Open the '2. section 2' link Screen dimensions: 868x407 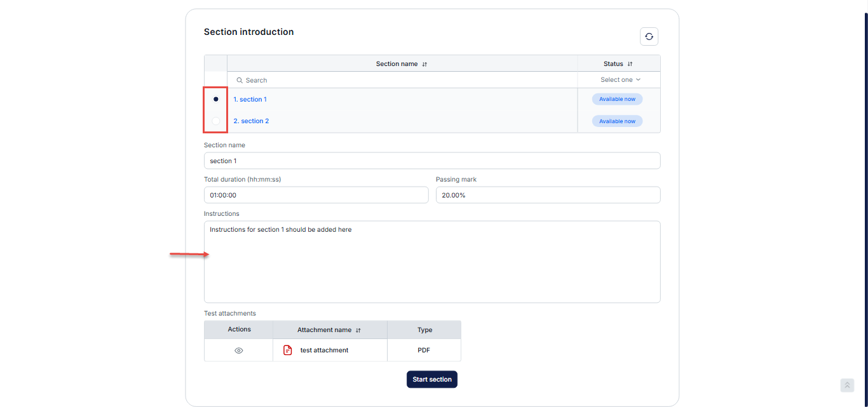click(251, 121)
